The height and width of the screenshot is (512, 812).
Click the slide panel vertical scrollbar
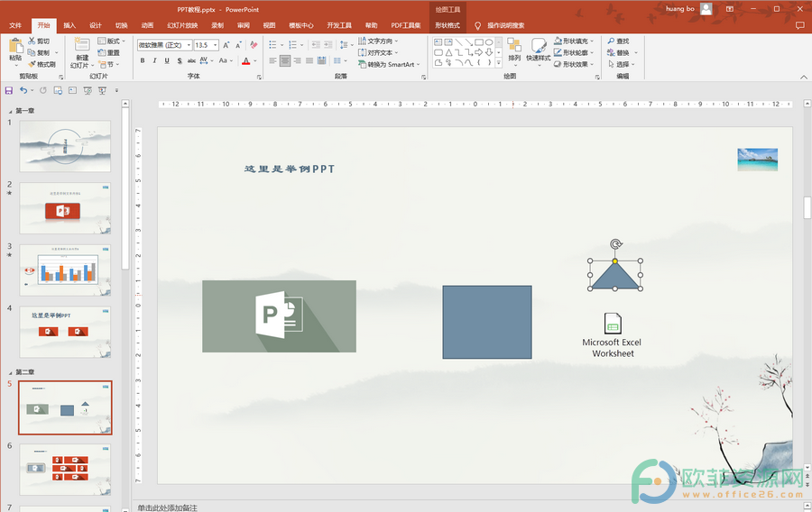pos(125,190)
